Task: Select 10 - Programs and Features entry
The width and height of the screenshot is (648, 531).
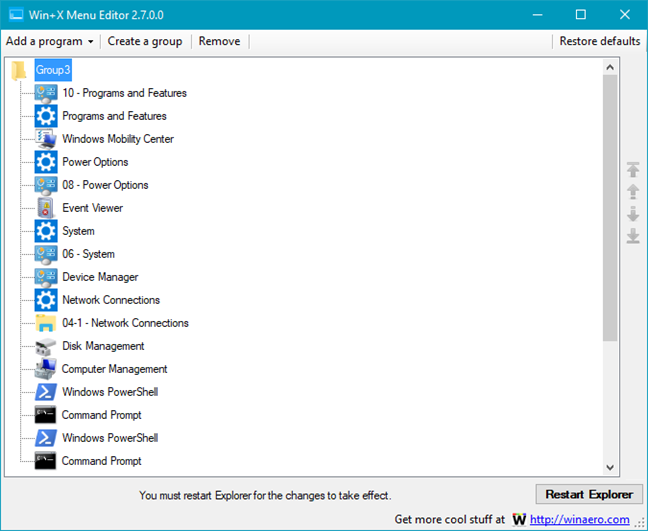Action: point(124,93)
